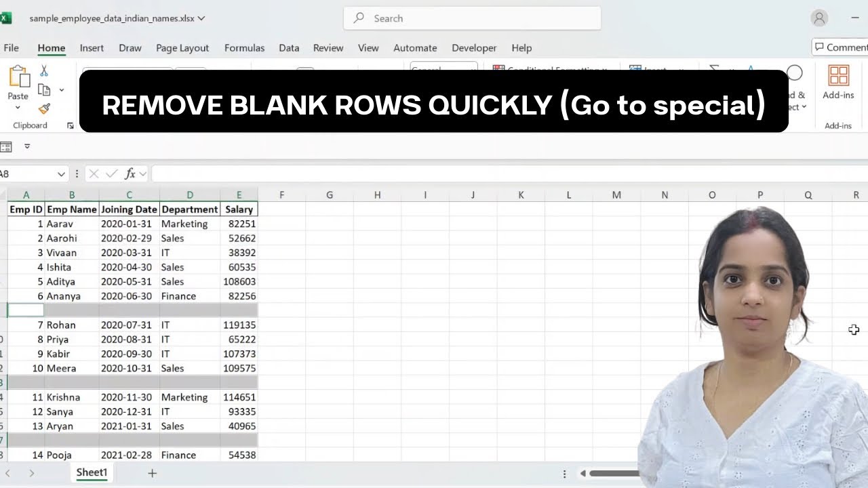This screenshot has width=868, height=488.
Task: Expand the formula bar fx dropdown
Action: 142,174
